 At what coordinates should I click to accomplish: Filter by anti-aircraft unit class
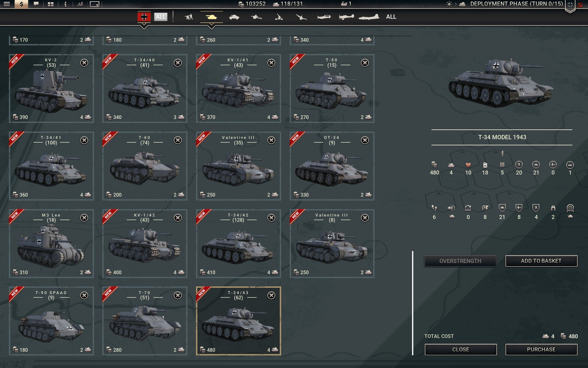pos(301,17)
